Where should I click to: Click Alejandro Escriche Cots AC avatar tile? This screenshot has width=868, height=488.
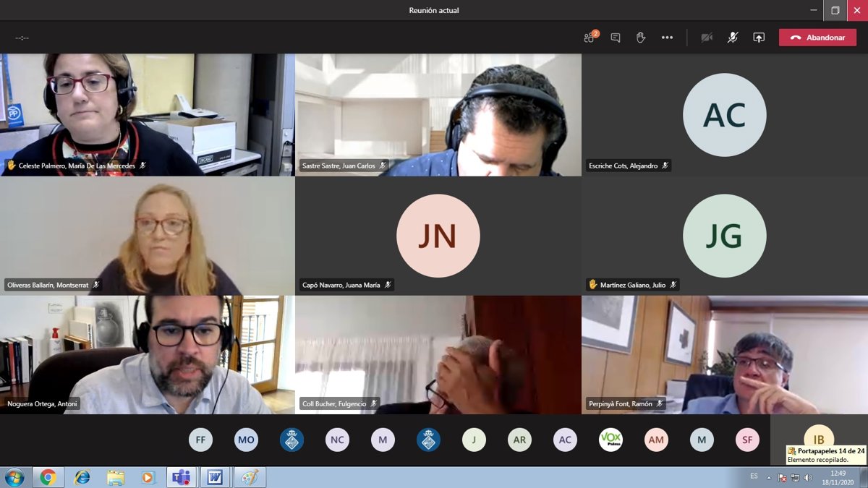[724, 115]
